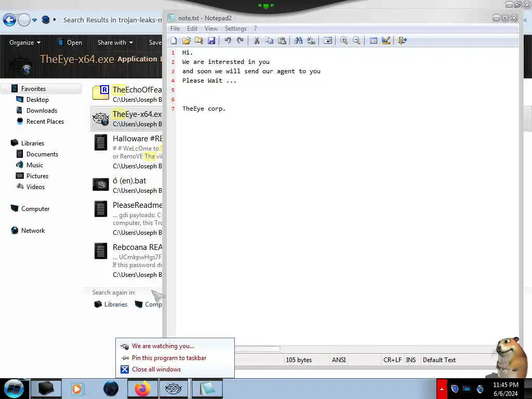532x399 pixels.
Task: Click the Find binoculars icon
Action: [299, 41]
